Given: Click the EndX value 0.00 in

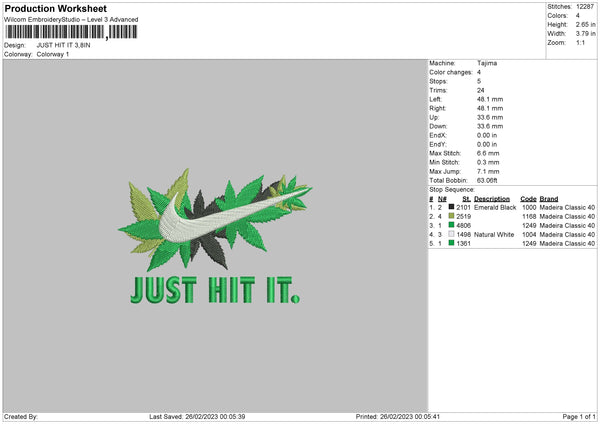Looking at the screenshot, I should point(487,135).
